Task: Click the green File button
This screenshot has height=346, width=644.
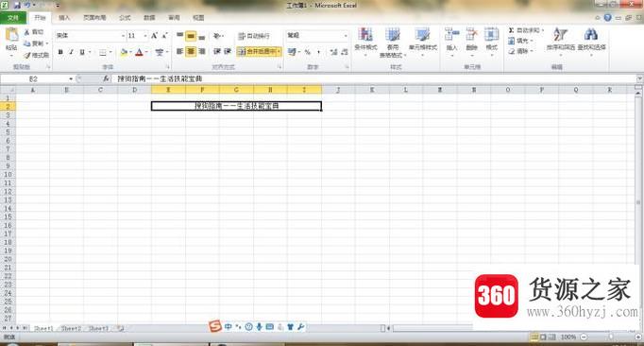Action: pyautogui.click(x=13, y=18)
